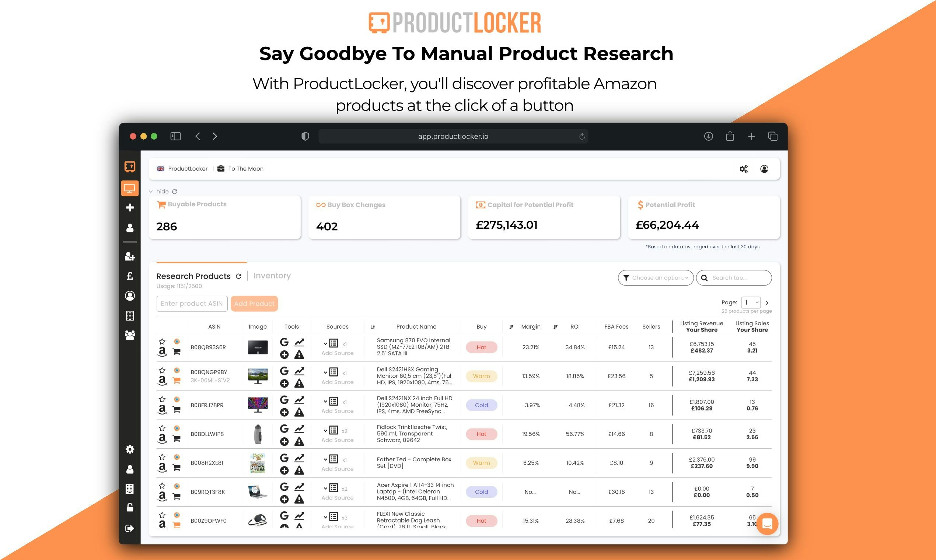Image resolution: width=936 pixels, height=560 pixels.
Task: Open Father Ted DVD thumbnail image
Action: (258, 463)
